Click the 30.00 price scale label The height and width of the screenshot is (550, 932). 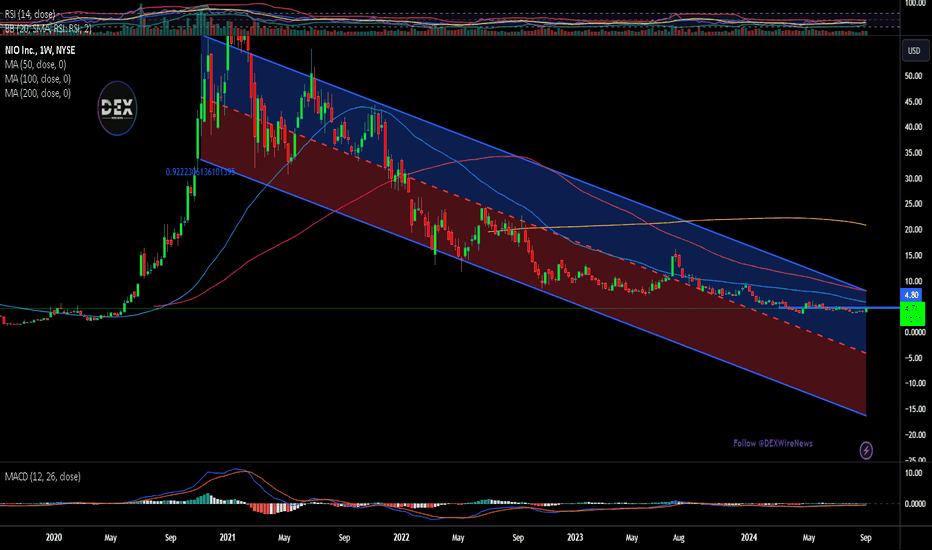913,178
